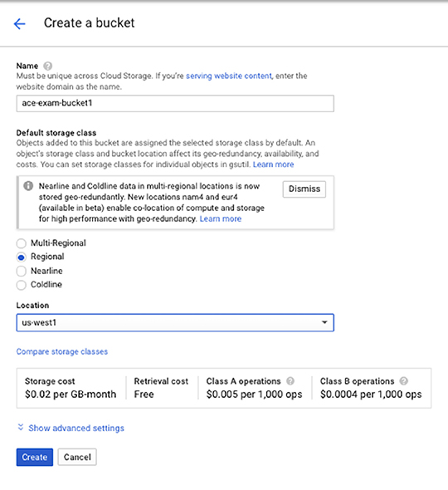Cancel bucket creation
Screen dimensions: 448x490
point(77,457)
